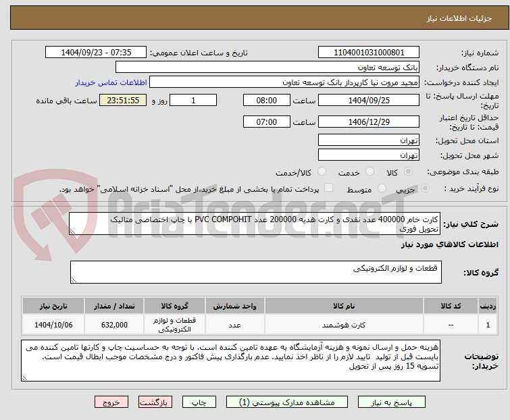
Task: Click the remaining days field showing 1
Action: point(193,100)
